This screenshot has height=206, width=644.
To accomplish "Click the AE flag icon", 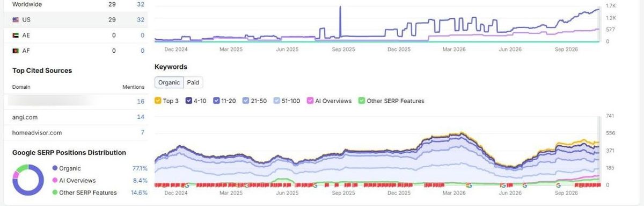I will pos(16,35).
